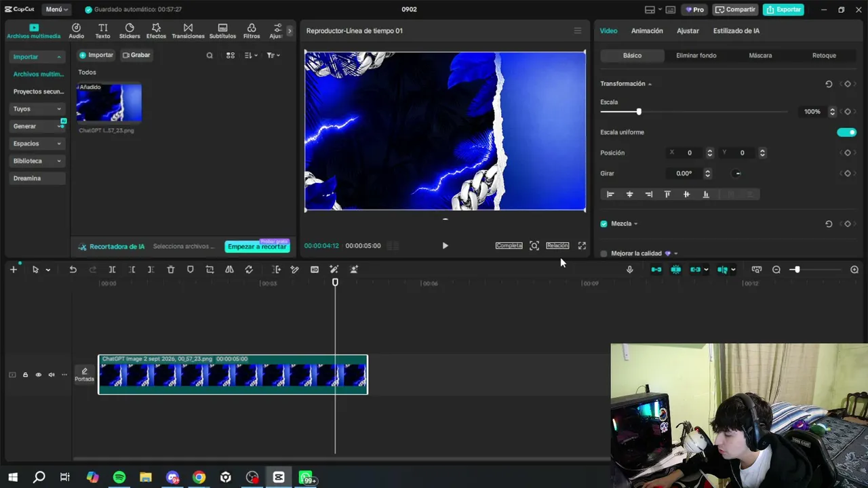Click the Exportar button
Viewport: 868px width, 488px height.
tap(783, 9)
